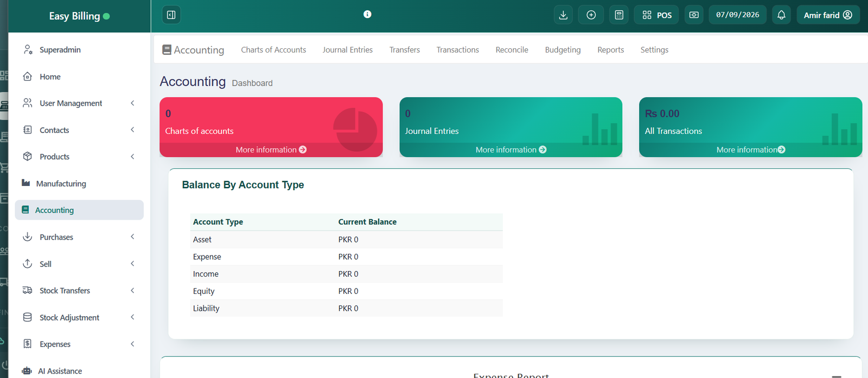Click the Liability row label

(206, 309)
